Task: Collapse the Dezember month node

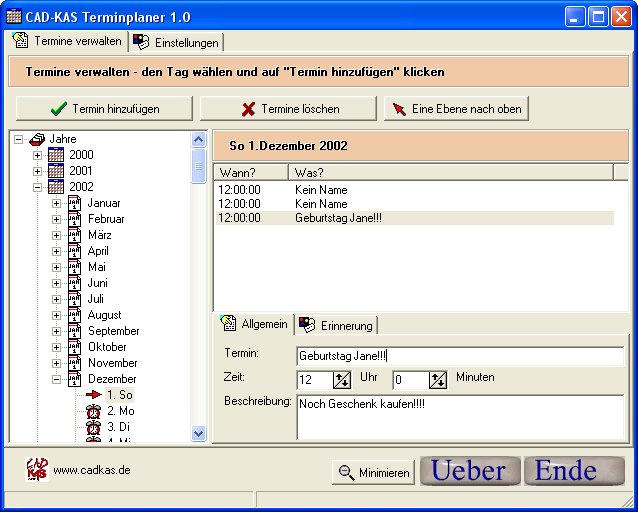Action: [x=57, y=379]
